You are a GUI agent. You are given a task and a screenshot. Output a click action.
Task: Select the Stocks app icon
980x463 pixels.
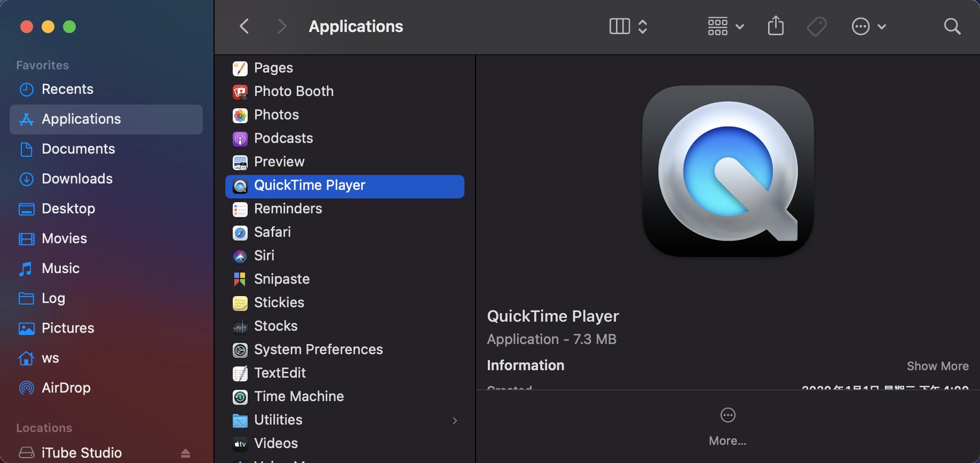[x=240, y=326]
